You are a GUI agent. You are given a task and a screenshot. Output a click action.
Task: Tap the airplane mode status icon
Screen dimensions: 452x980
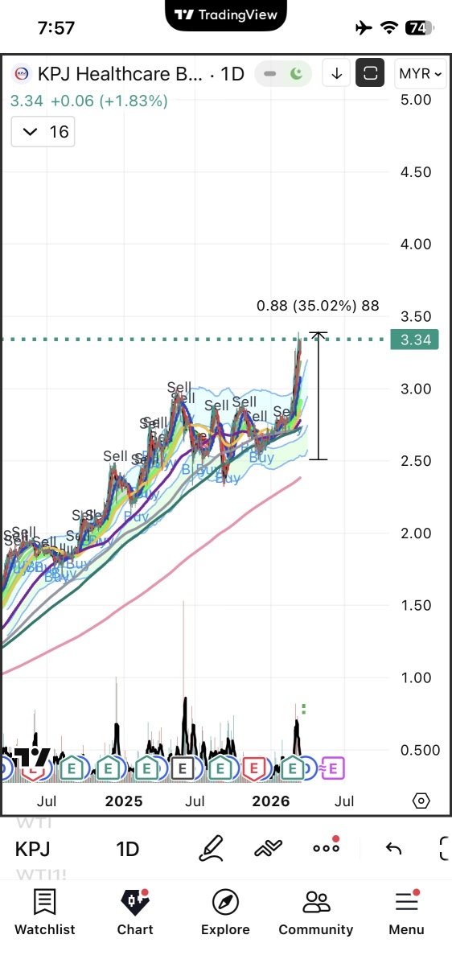click(x=364, y=28)
